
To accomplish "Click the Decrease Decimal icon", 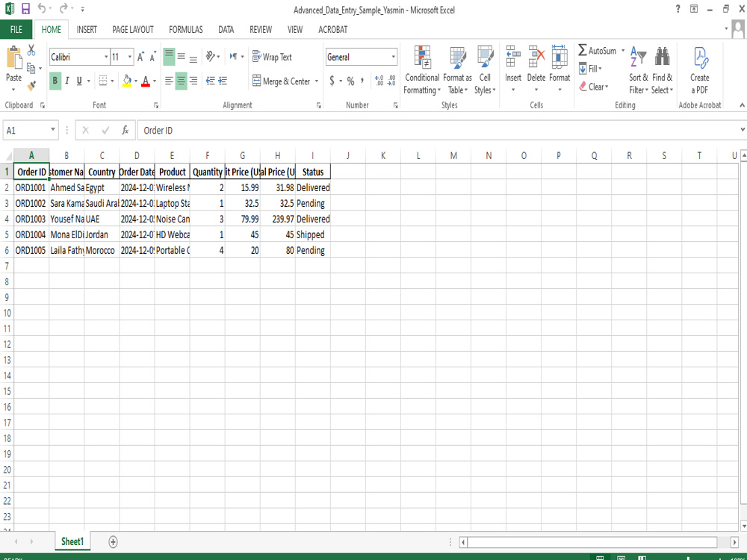I will (391, 81).
